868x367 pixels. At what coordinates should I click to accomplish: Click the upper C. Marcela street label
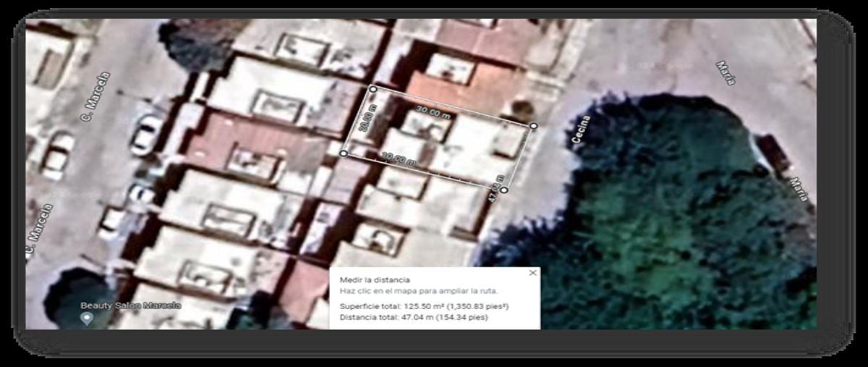[96, 96]
